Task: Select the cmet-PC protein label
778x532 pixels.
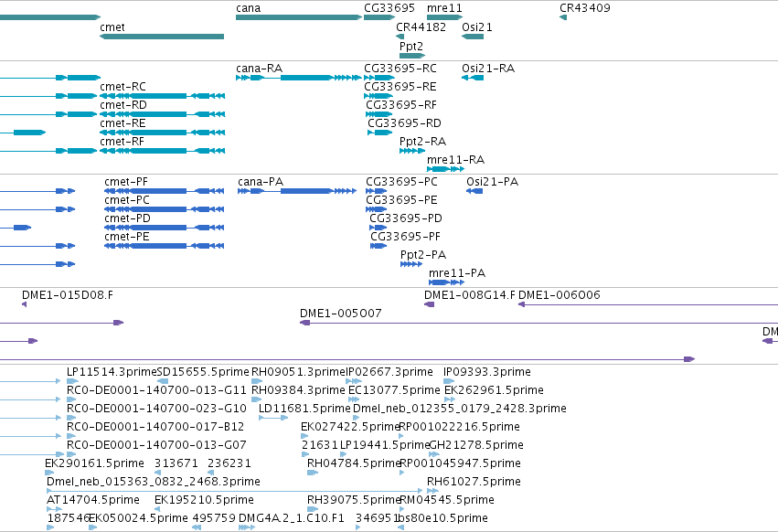Action: (127, 200)
